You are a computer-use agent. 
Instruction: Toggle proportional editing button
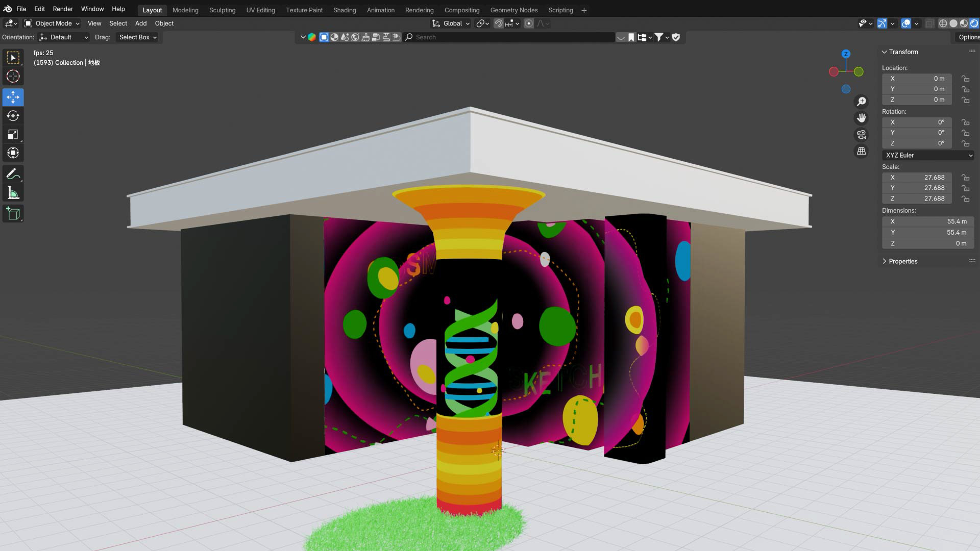coord(529,23)
